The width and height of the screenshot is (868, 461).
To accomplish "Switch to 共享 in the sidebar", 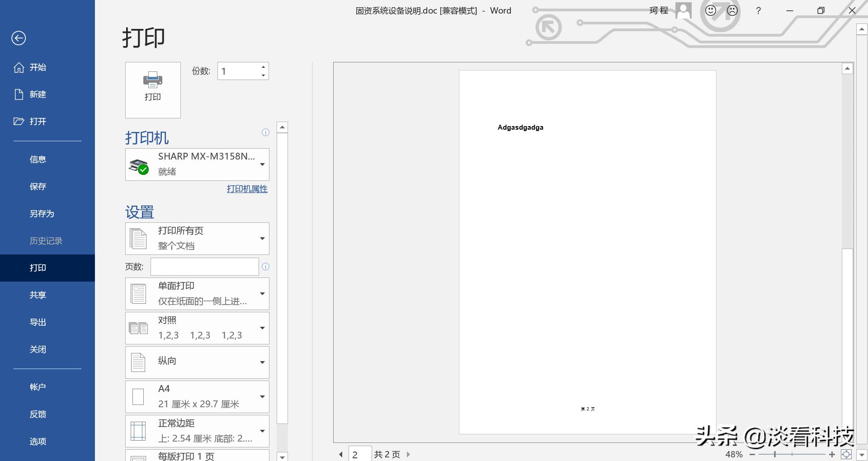I will [38, 295].
